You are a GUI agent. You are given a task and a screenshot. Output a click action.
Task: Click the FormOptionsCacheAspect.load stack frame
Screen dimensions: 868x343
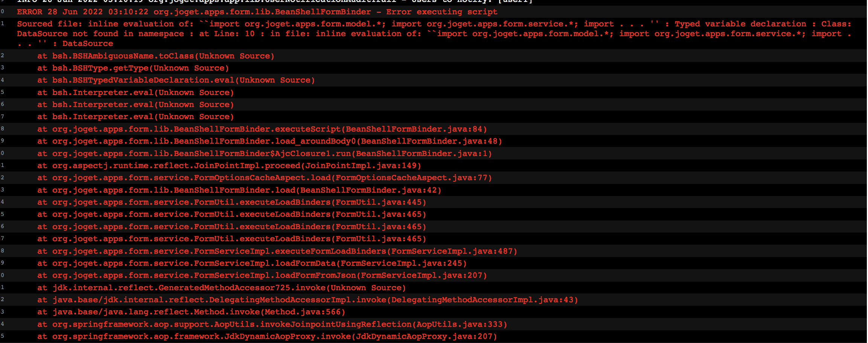264,178
